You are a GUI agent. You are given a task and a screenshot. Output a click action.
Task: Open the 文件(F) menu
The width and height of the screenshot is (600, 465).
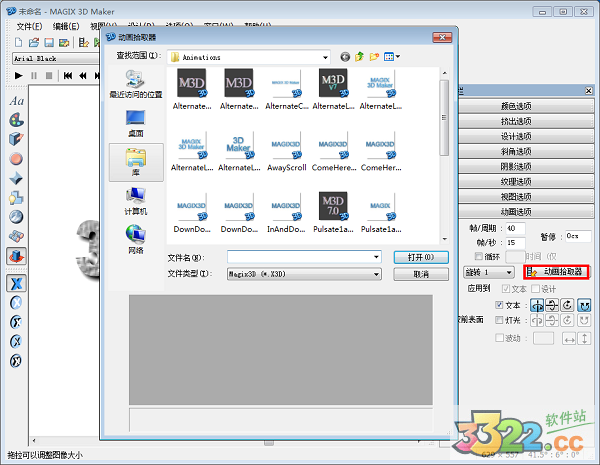coord(29,25)
